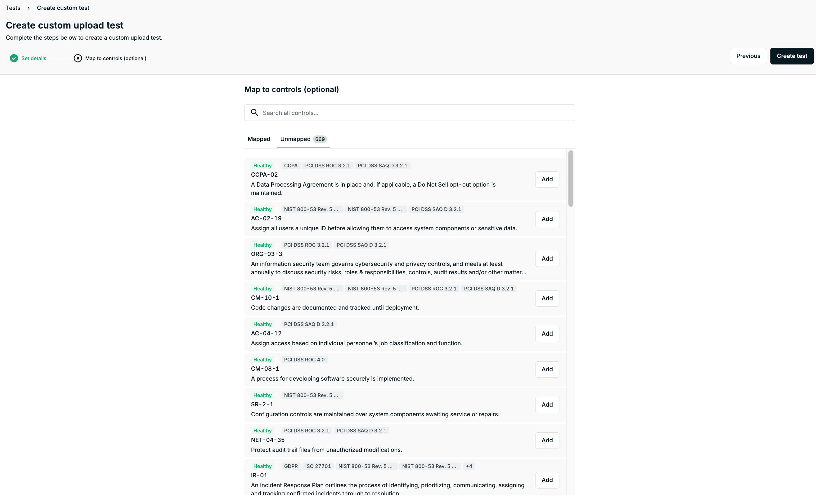Switch to the Mapped tab

(259, 139)
